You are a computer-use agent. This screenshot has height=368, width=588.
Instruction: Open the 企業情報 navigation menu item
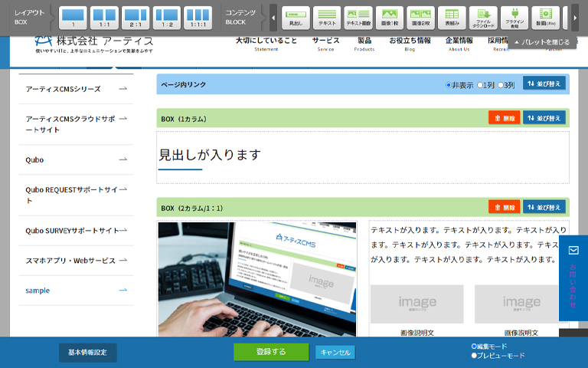point(459,43)
